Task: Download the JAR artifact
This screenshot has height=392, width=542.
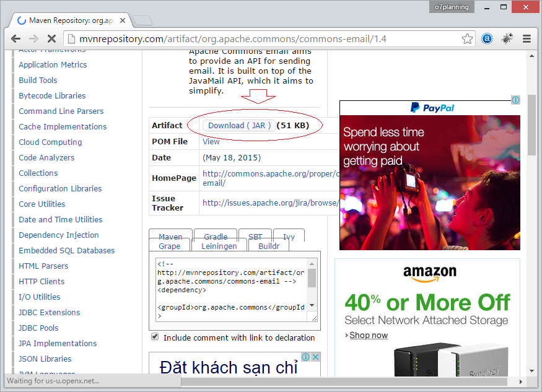Action: coord(239,126)
